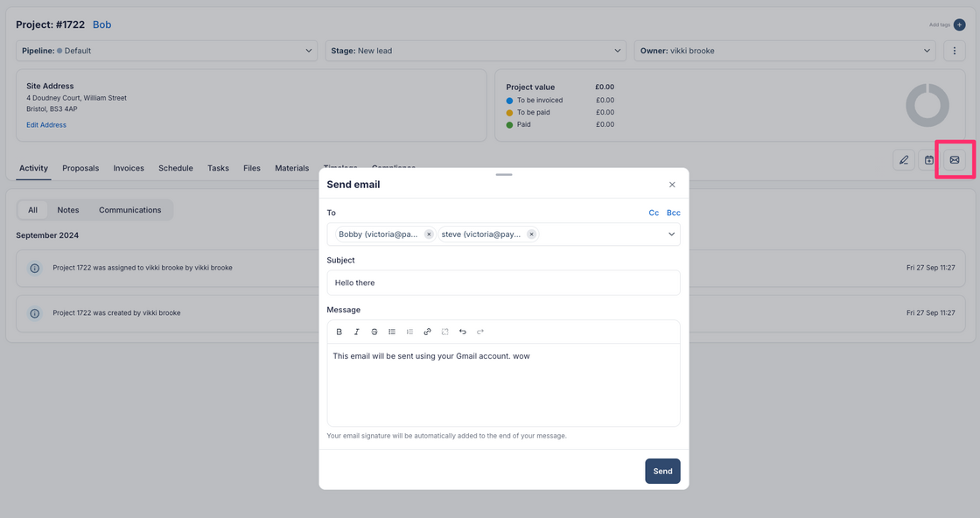This screenshot has height=518, width=980.
Task: Insert a numbered list in message
Action: click(x=409, y=332)
